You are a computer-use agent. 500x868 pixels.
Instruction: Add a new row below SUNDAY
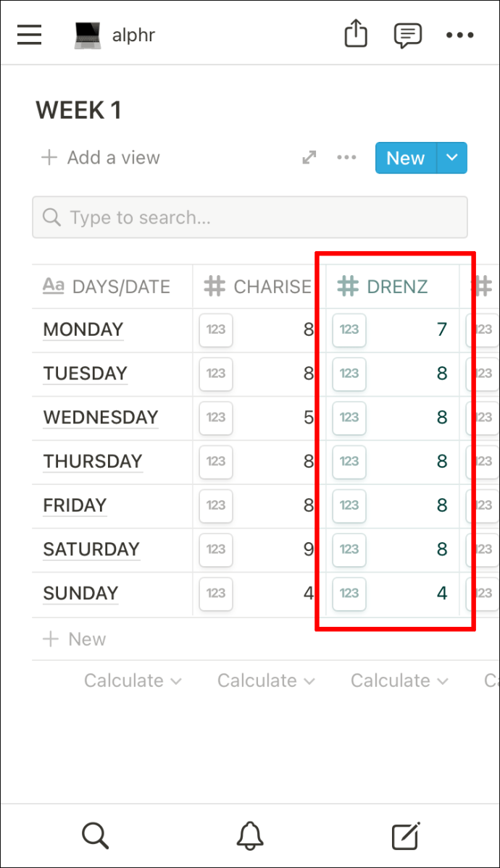[75, 639]
